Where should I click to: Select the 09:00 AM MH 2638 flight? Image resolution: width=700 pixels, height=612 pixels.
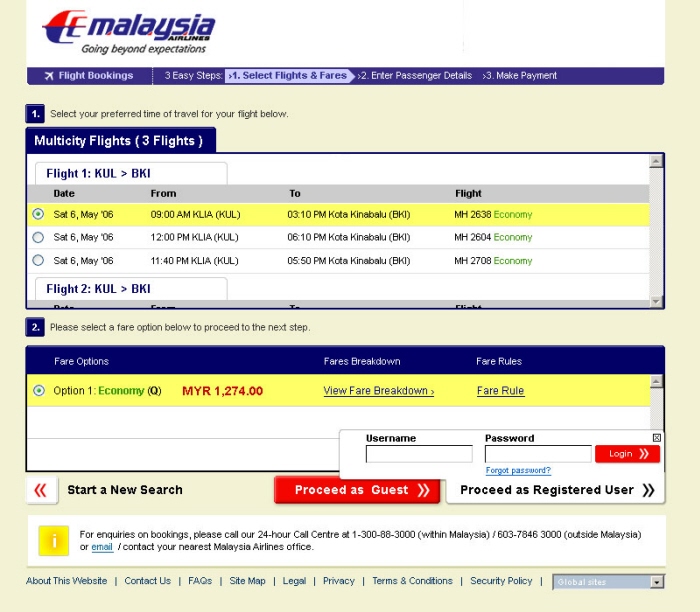[x=38, y=214]
